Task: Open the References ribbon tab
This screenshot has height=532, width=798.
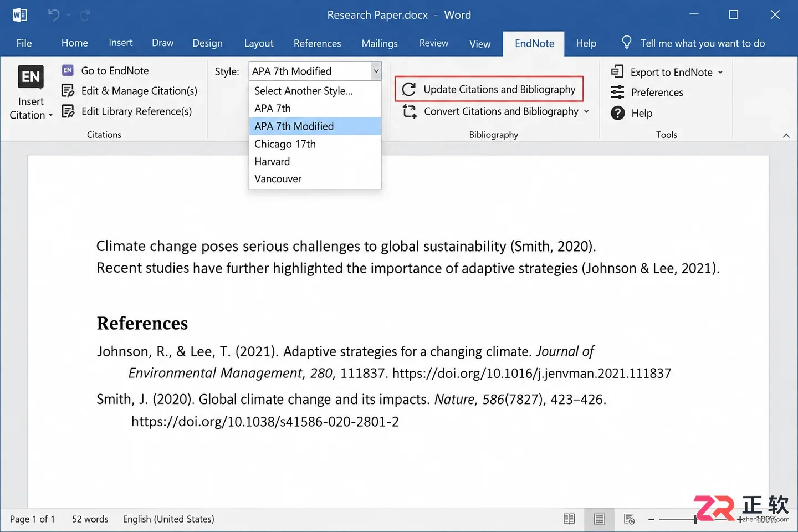Action: click(x=317, y=43)
